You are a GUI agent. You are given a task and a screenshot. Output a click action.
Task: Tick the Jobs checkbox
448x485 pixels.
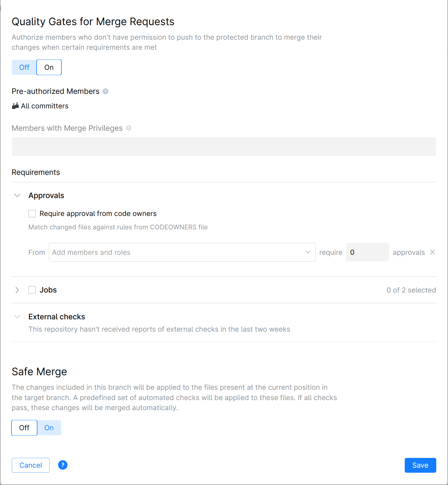(32, 290)
